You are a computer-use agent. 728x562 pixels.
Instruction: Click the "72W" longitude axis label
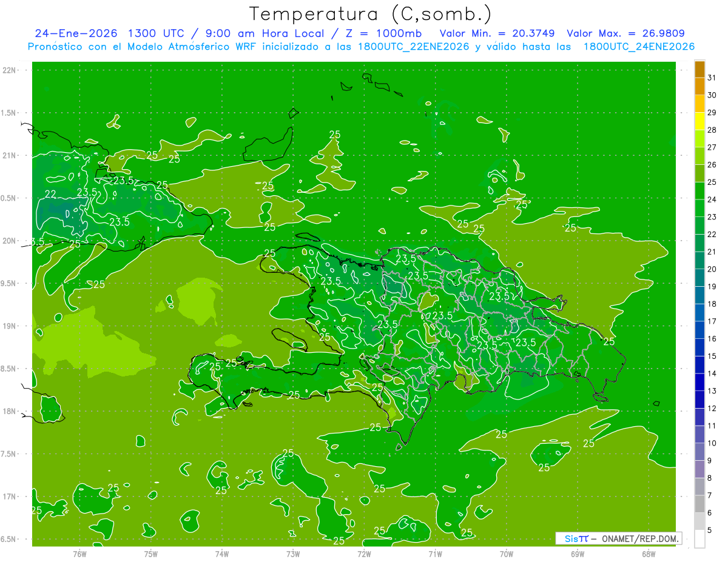pyautogui.click(x=364, y=554)
